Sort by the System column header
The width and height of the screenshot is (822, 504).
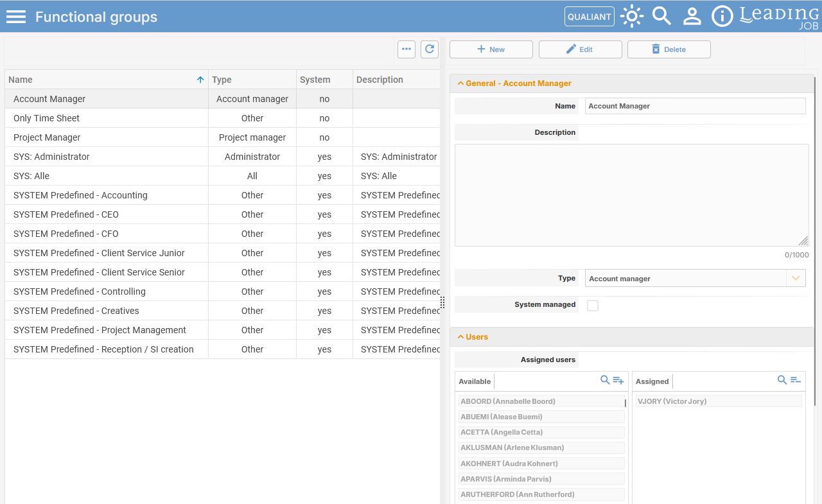click(324, 80)
